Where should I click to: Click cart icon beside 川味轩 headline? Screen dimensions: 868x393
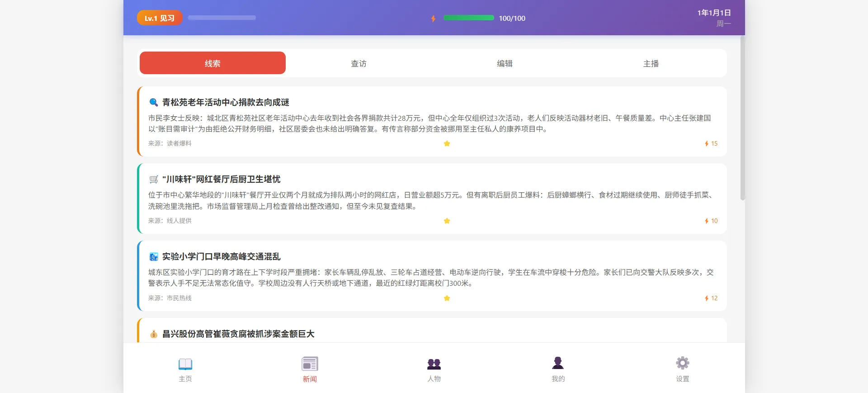click(x=154, y=180)
